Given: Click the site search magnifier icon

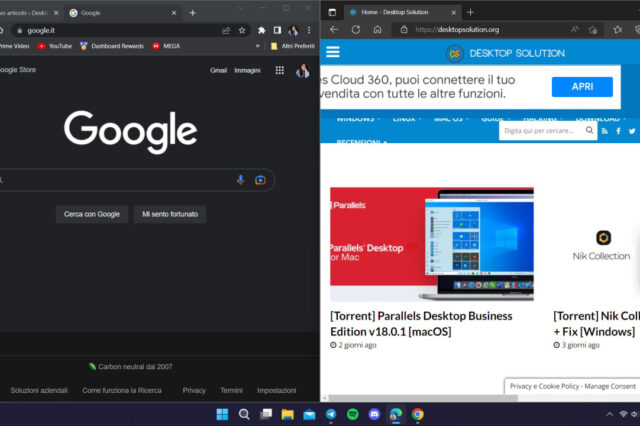Looking at the screenshot, I should pyautogui.click(x=589, y=130).
